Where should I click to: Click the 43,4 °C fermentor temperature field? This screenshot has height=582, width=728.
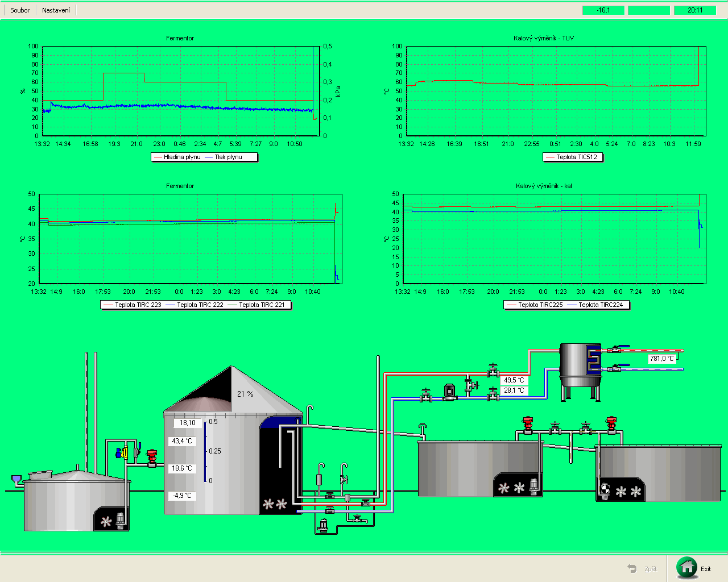coord(182,441)
